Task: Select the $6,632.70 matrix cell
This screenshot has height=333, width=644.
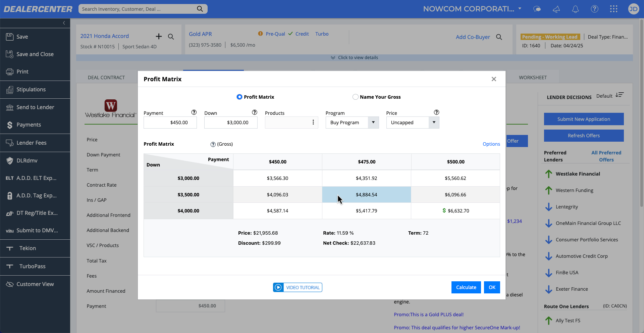Action: tap(455, 211)
